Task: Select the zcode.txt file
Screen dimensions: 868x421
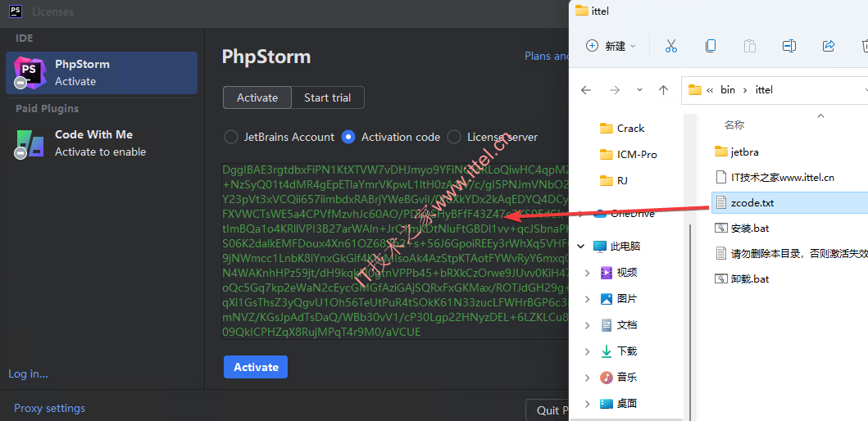Action: [788, 203]
